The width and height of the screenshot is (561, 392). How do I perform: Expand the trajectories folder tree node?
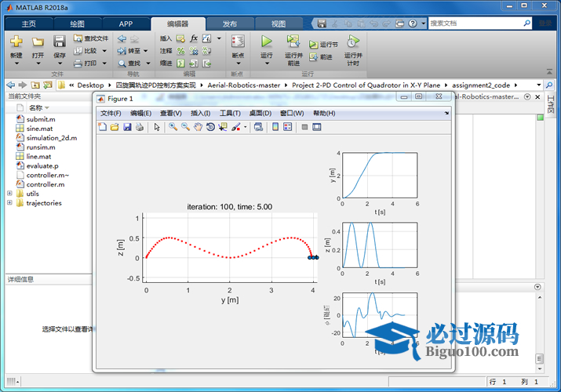tap(9, 203)
